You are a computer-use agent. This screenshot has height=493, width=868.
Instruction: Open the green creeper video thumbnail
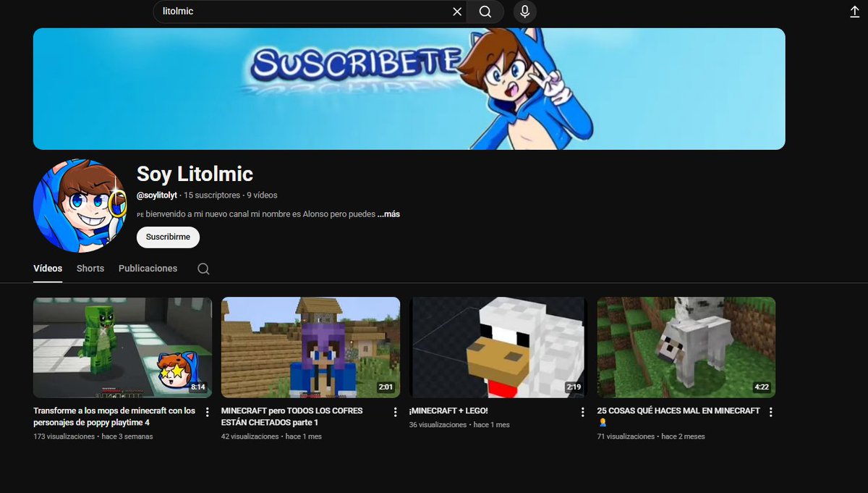(x=122, y=347)
